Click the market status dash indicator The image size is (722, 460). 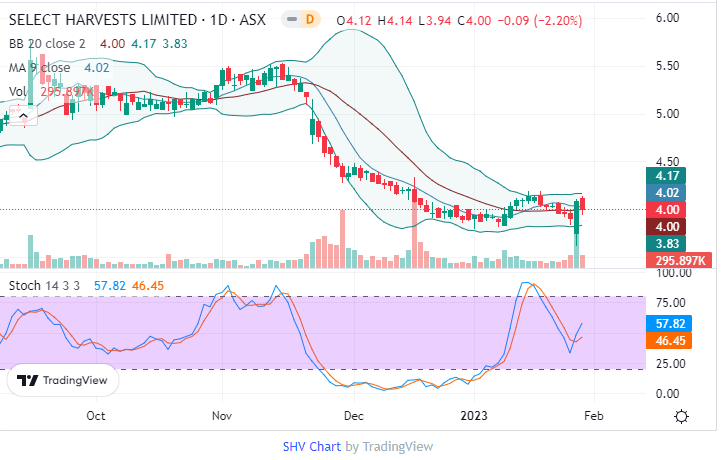290,20
